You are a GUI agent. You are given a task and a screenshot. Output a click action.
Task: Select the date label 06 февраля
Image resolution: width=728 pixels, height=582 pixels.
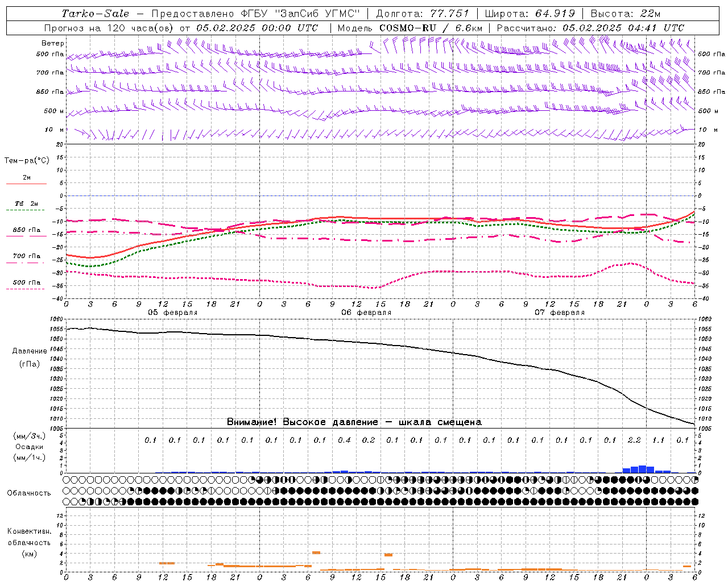click(366, 313)
